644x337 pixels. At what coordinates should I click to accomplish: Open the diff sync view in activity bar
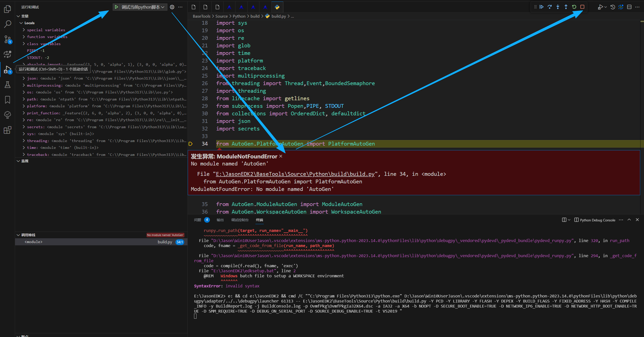(x=8, y=54)
